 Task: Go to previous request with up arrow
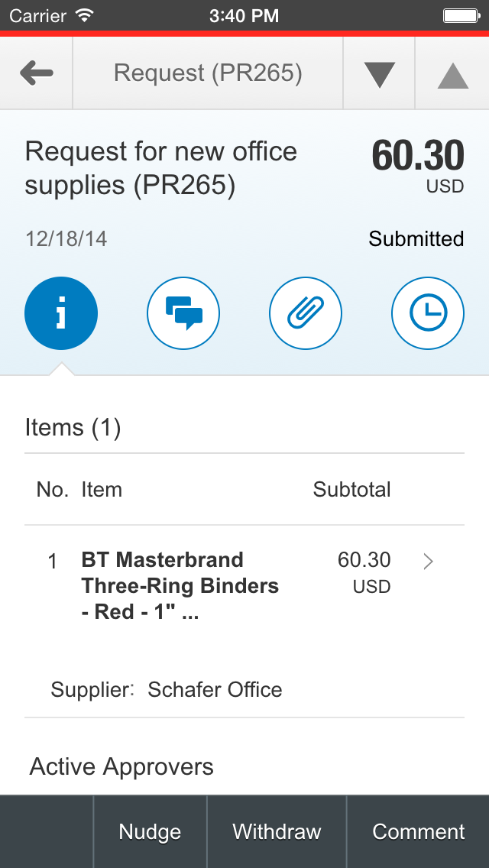[x=453, y=76]
